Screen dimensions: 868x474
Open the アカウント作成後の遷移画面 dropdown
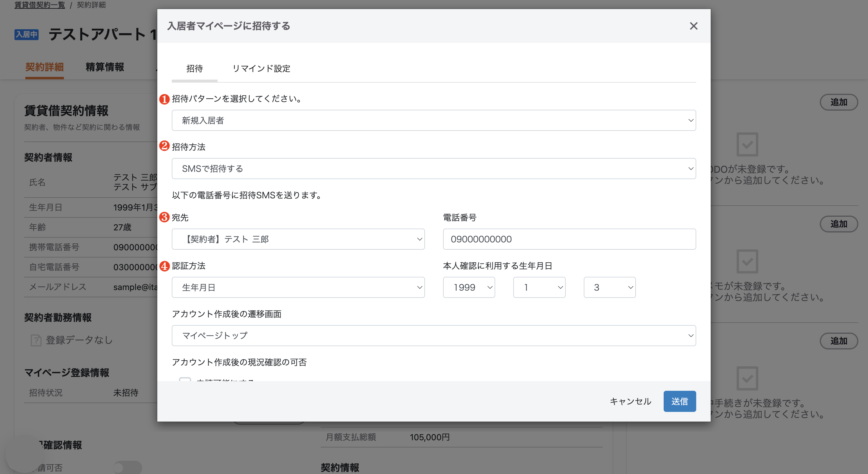click(x=434, y=335)
